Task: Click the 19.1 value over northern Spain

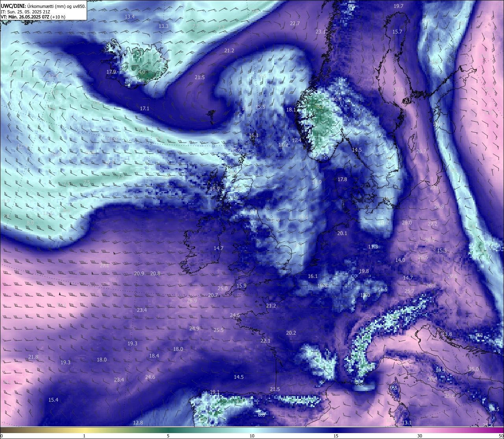Action: pos(215,392)
